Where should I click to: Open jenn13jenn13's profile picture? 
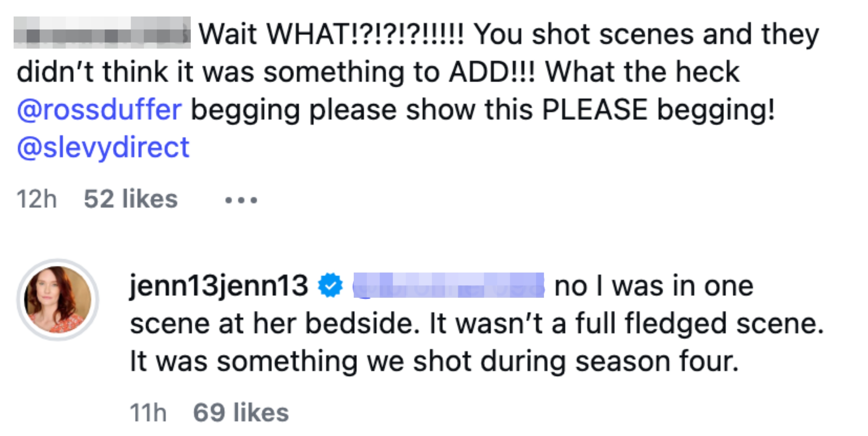coord(58,299)
